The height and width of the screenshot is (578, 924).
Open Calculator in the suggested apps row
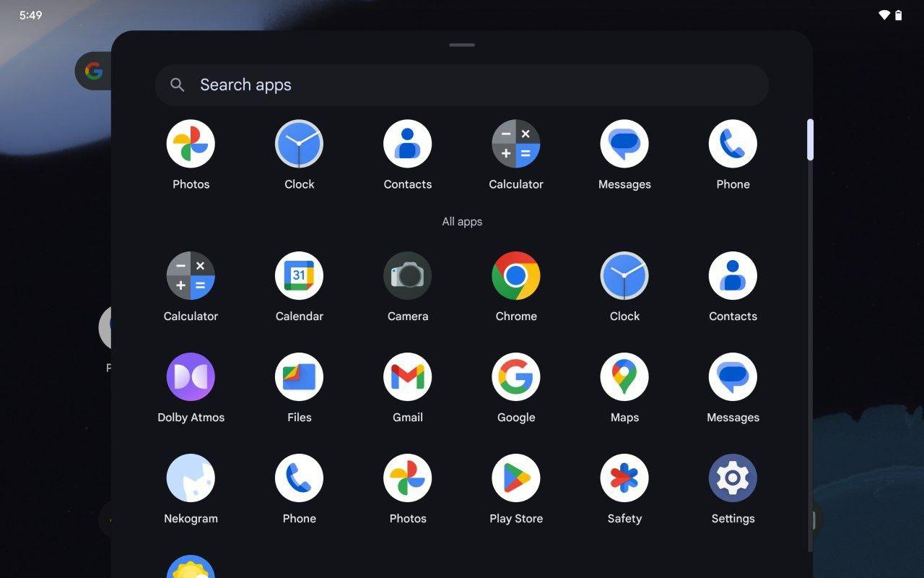[515, 144]
